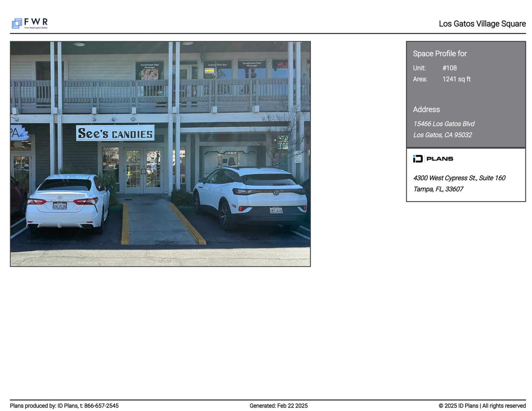The image size is (532, 411).
Task: Click the Toyota sedan license plate
Action: pyautogui.click(x=59, y=206)
